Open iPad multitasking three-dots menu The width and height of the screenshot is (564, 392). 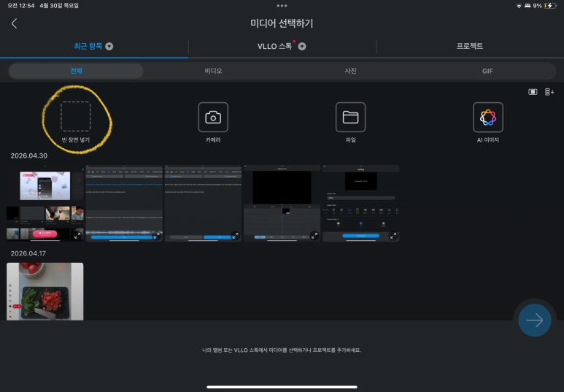point(282,6)
